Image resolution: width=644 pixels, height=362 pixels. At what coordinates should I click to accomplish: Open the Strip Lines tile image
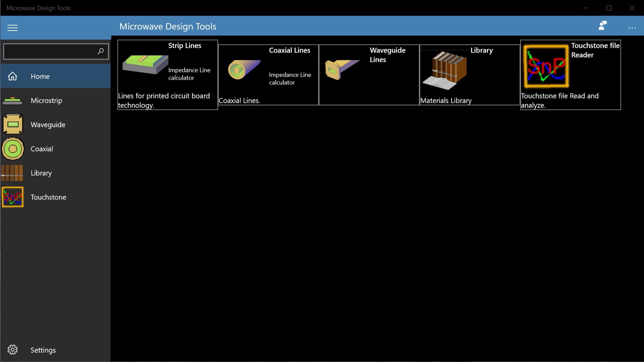pos(145,64)
